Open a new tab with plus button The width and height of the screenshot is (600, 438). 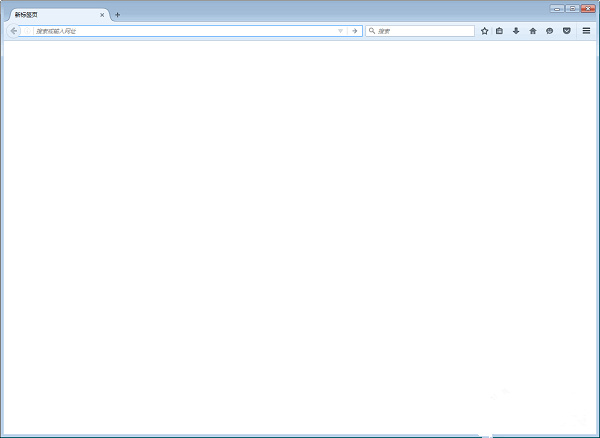coord(117,15)
